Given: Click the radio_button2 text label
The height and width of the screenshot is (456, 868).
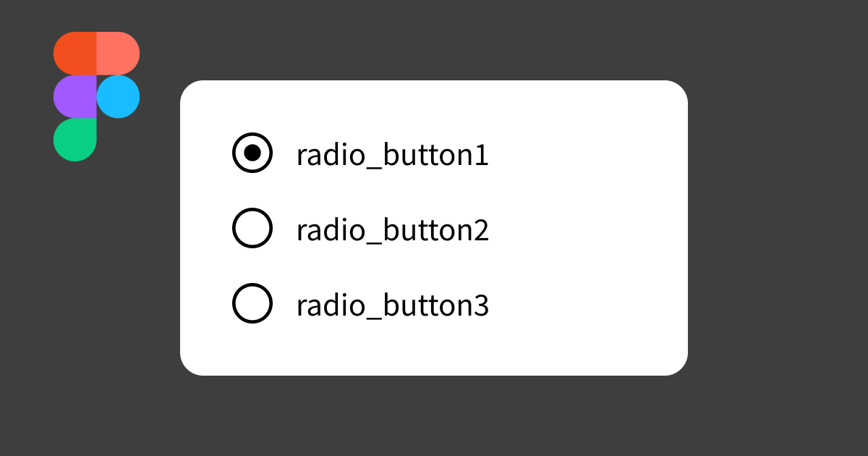Looking at the screenshot, I should coord(392,231).
